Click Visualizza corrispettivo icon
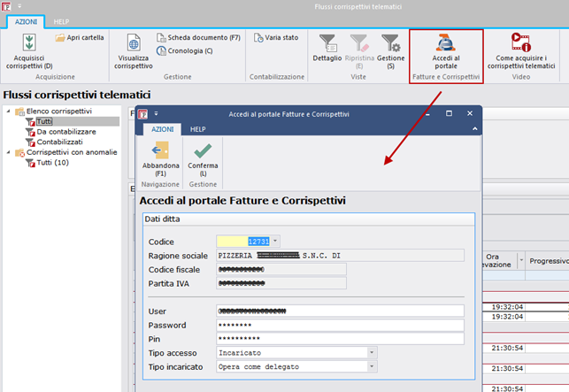This screenshot has width=569, height=392. (x=134, y=44)
